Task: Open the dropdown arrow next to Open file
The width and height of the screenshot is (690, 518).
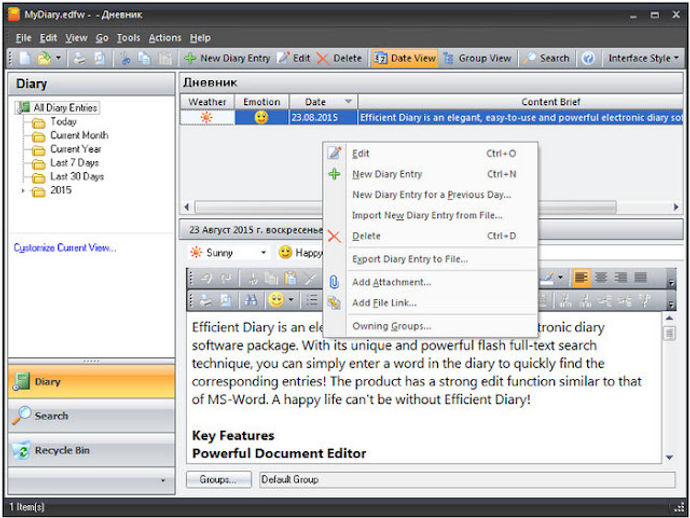Action: tap(58, 58)
